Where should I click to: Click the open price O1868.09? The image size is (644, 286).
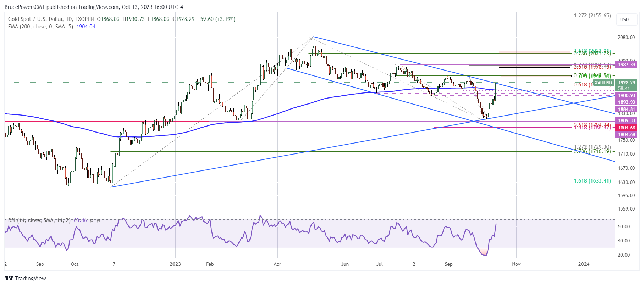(x=108, y=19)
